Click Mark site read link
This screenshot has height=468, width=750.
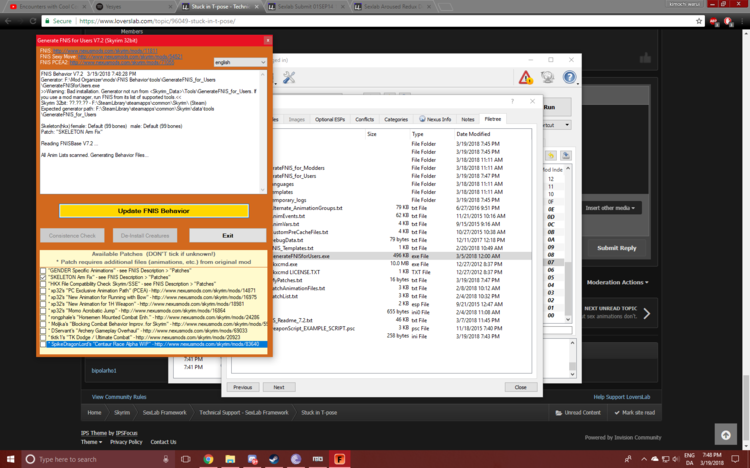click(x=634, y=412)
